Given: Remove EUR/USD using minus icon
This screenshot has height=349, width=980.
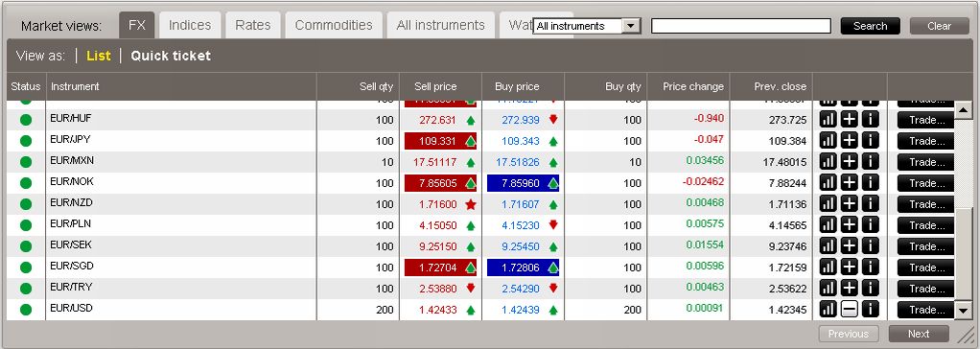Looking at the screenshot, I should pos(849,309).
